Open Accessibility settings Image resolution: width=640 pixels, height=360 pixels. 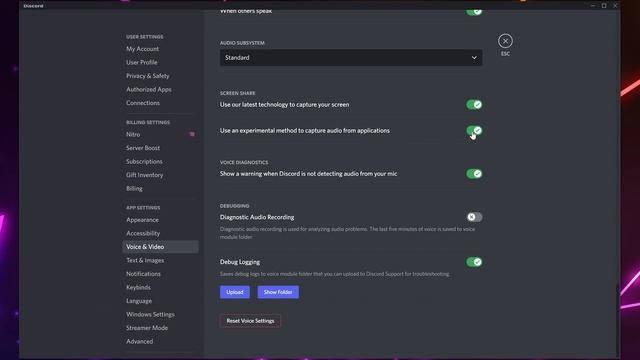[x=143, y=233]
